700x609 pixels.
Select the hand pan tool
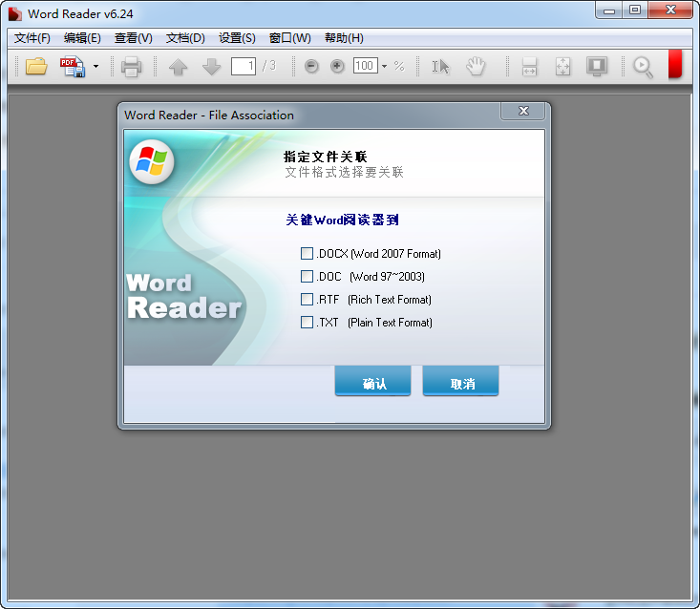point(476,66)
